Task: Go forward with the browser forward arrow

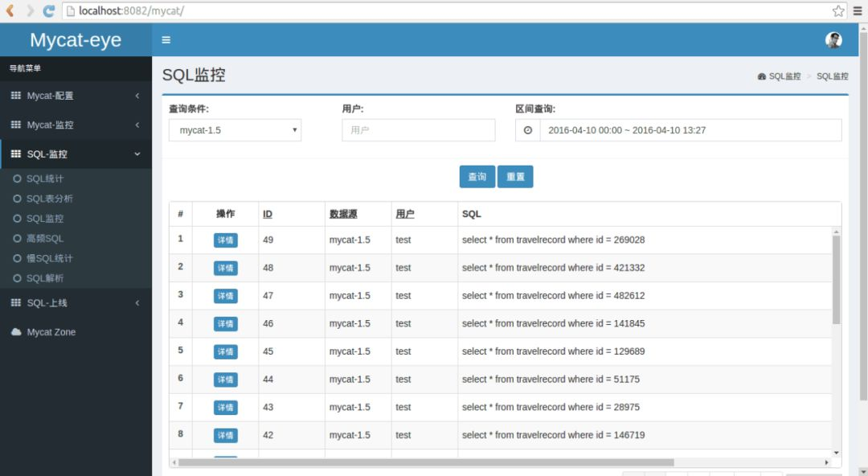Action: pos(30,10)
